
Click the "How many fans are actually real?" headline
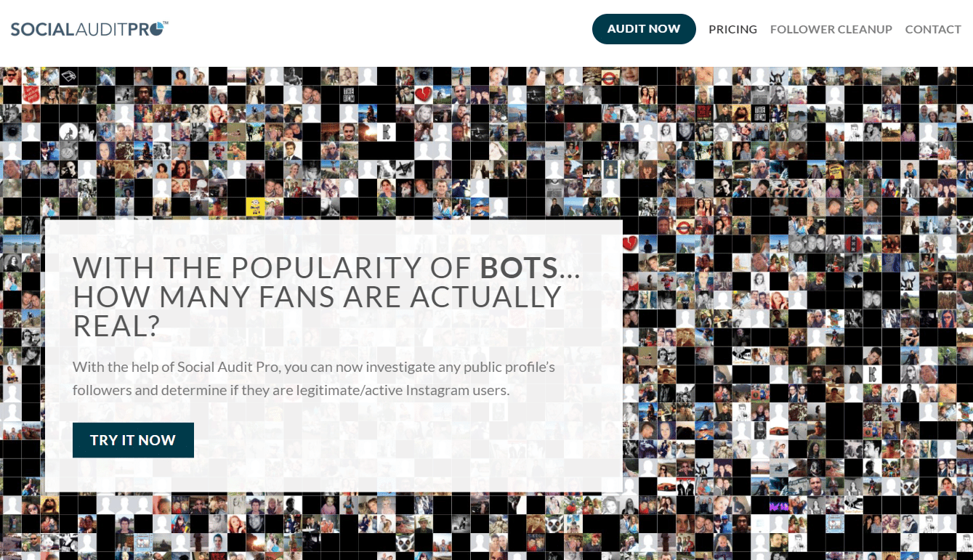click(327, 297)
